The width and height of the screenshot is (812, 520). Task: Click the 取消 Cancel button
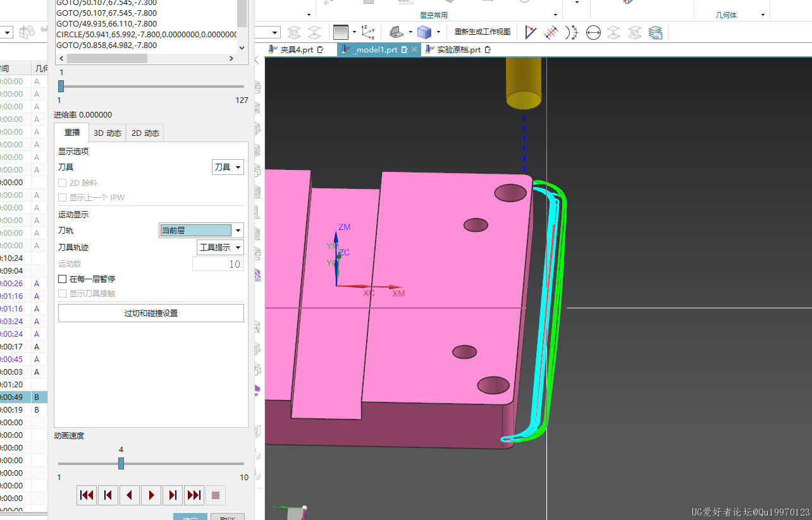[228, 517]
